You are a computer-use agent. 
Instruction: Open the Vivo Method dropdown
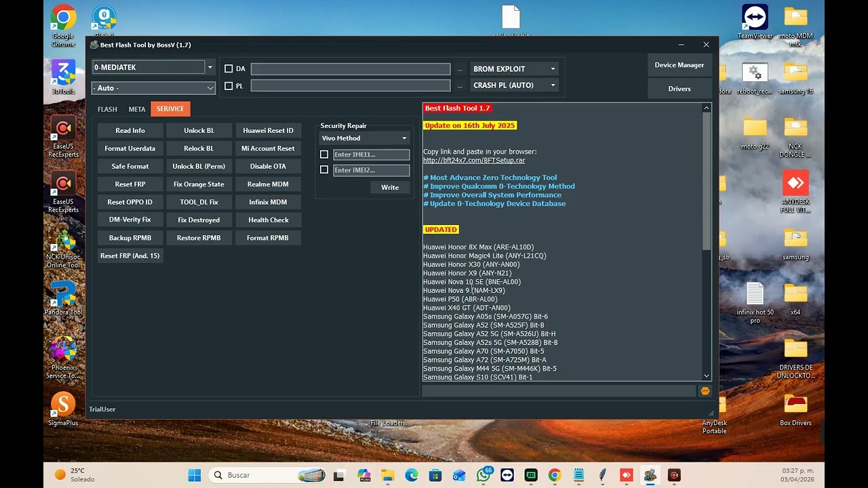coord(364,138)
